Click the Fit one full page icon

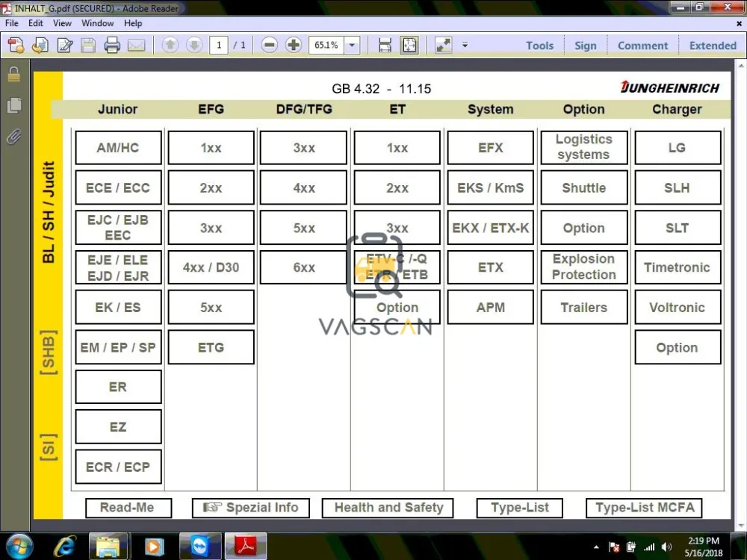tap(409, 46)
